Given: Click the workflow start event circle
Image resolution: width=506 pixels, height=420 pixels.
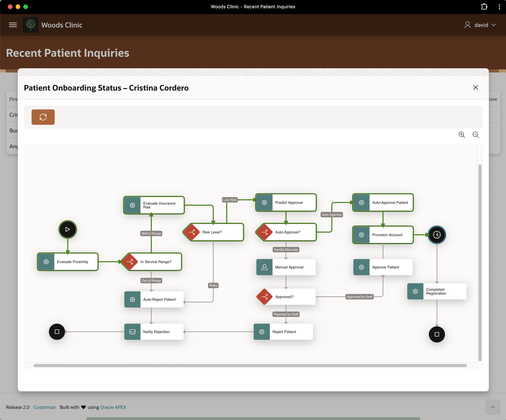Looking at the screenshot, I should (x=68, y=229).
